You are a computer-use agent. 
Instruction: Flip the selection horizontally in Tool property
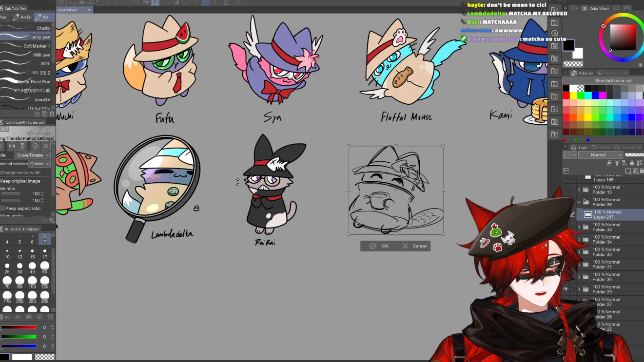click(x=12, y=146)
